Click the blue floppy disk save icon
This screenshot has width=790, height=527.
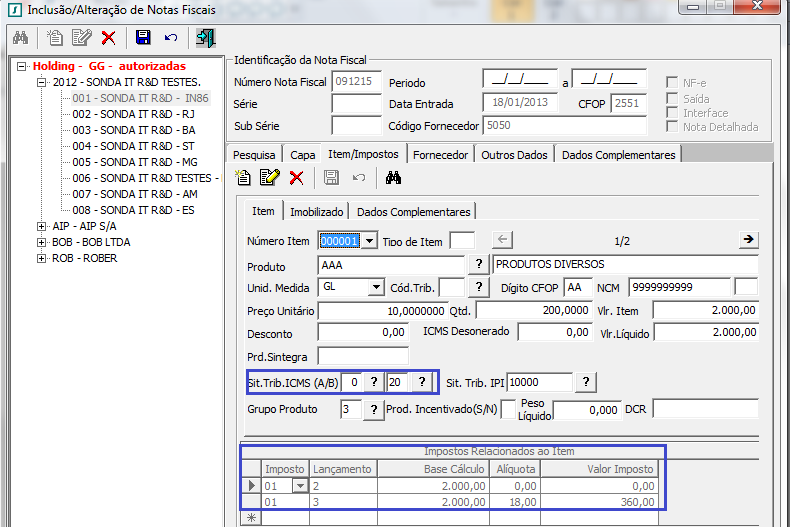tap(143, 38)
